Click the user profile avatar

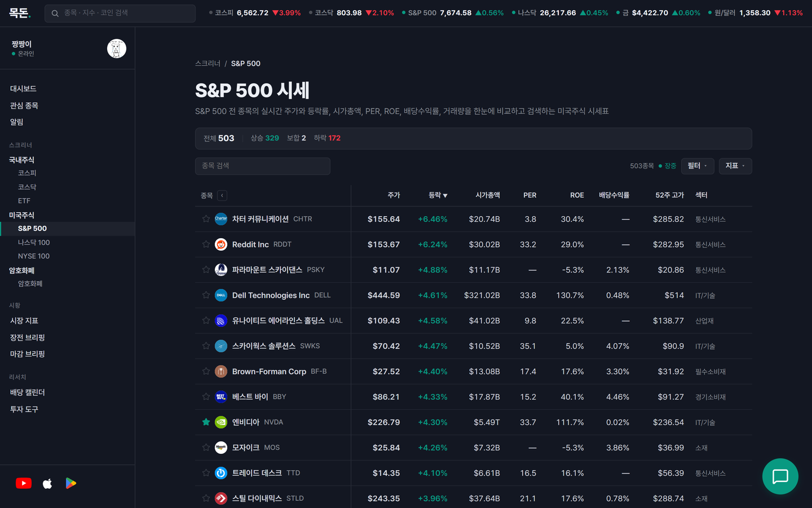117,49
